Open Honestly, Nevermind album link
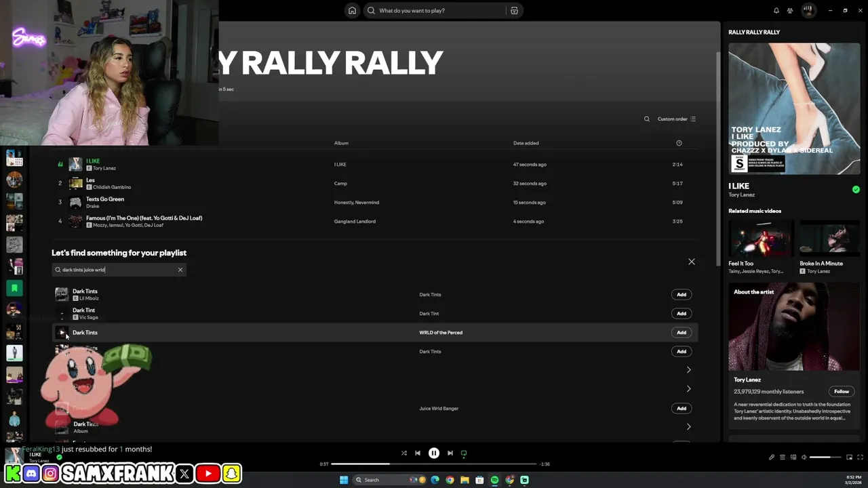868x488 pixels. [356, 202]
